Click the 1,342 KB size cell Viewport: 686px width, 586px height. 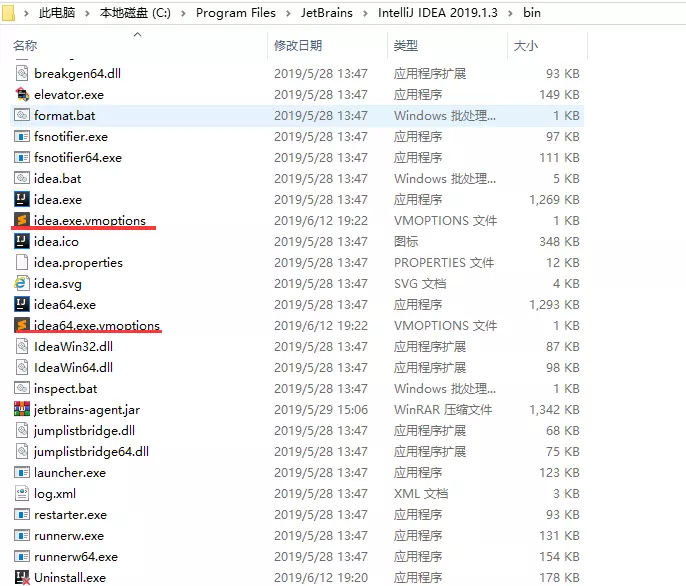tap(554, 409)
